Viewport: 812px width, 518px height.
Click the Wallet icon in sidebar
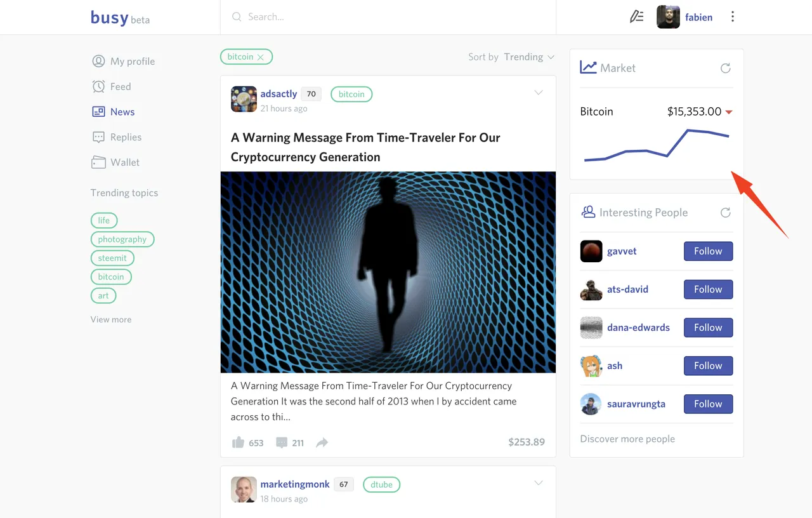[x=98, y=163]
